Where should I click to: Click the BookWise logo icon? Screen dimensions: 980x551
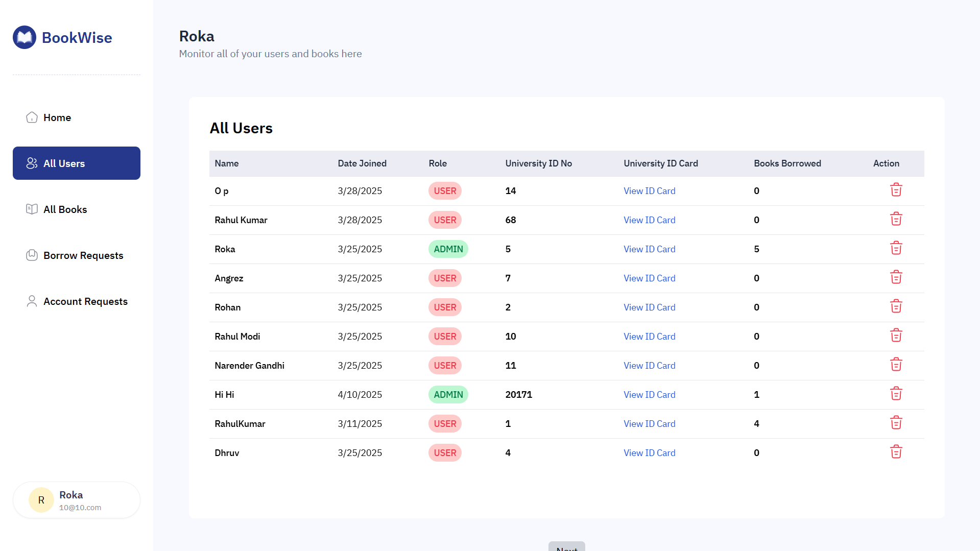click(x=24, y=37)
